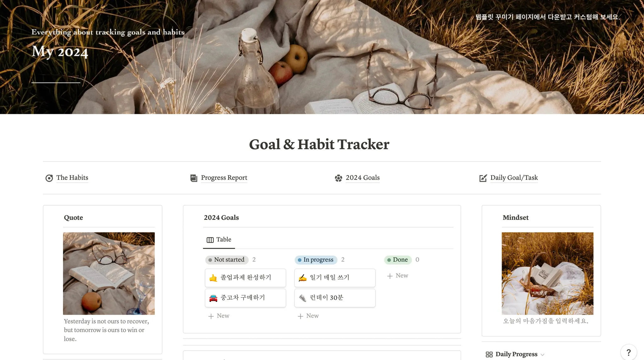Click the Mindset picnic basket image

547,274
